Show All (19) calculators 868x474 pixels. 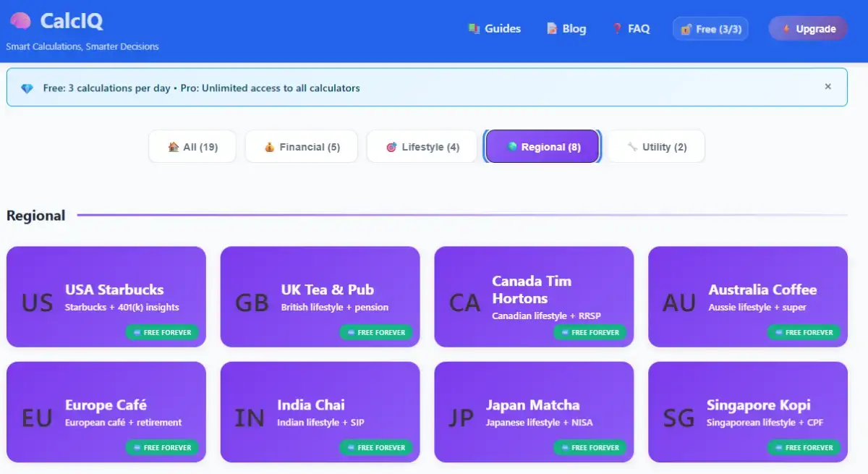click(x=192, y=147)
